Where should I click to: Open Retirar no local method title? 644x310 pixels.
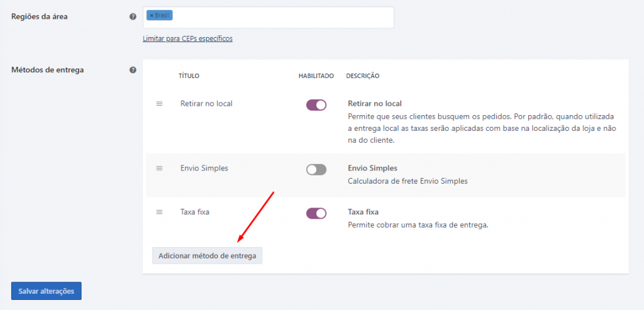click(206, 104)
